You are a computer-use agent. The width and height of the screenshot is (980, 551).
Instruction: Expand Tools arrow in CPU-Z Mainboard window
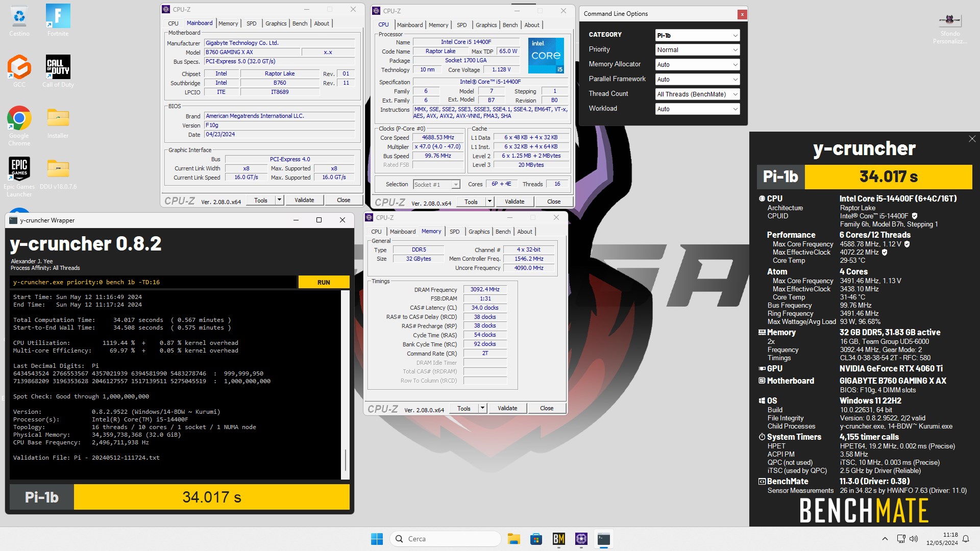click(x=279, y=200)
